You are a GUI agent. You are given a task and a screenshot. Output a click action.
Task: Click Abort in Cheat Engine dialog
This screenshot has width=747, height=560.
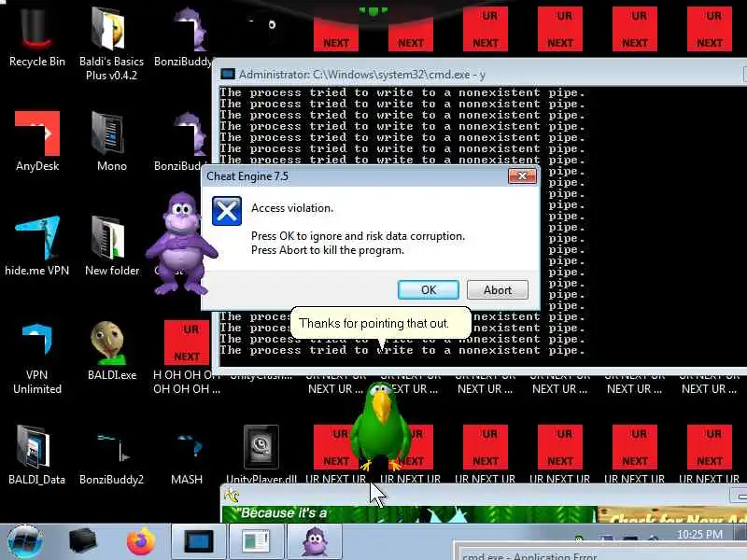coord(498,290)
